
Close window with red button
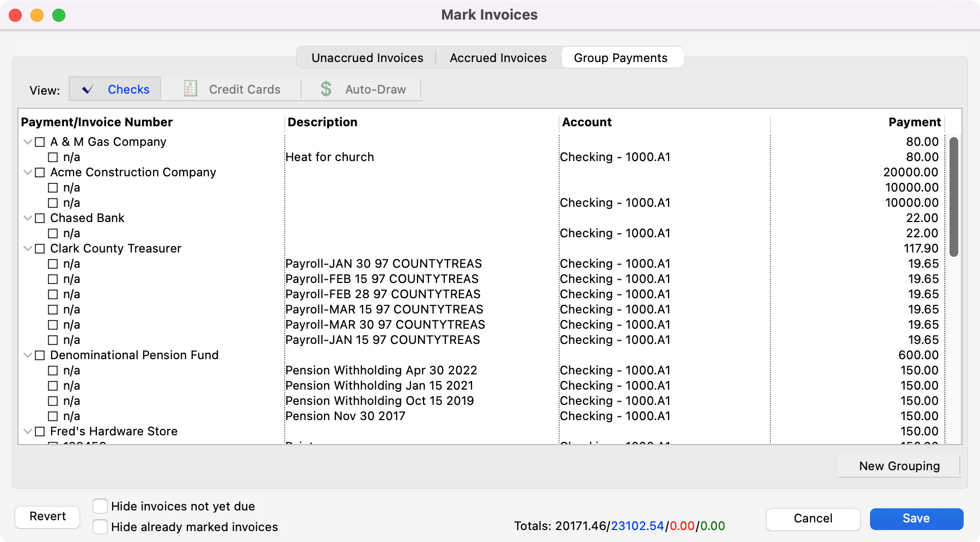(15, 15)
